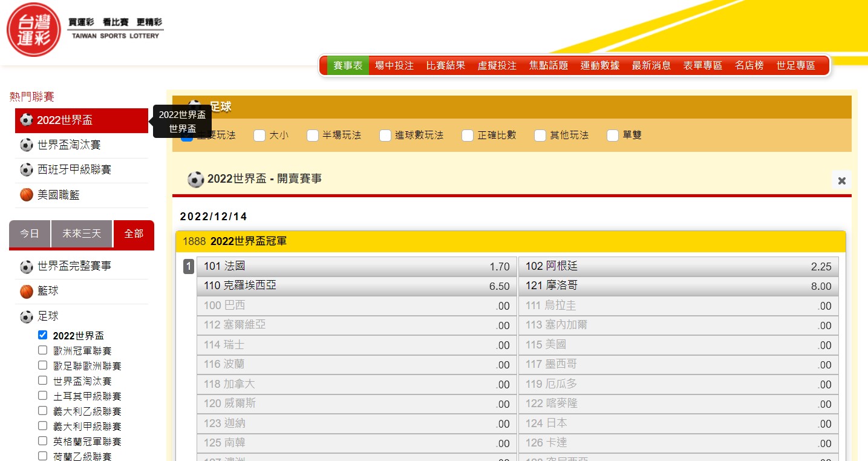
Task: Check 歐洲冠軍聯賽 in the football list
Action: [42, 350]
